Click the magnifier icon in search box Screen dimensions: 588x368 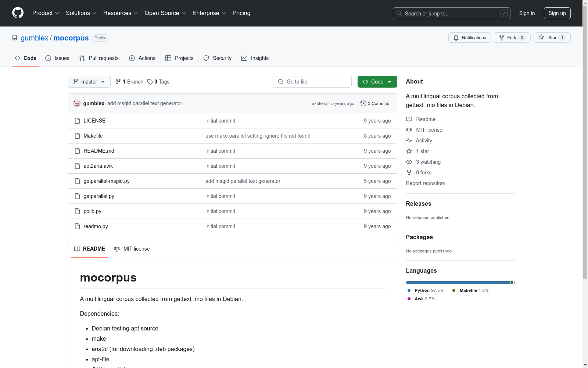click(399, 13)
